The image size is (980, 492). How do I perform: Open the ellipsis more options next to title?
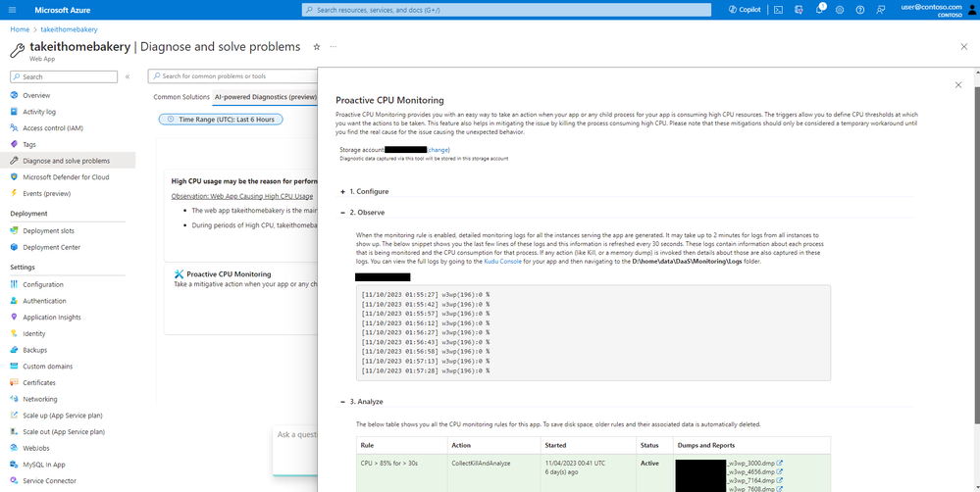click(334, 47)
